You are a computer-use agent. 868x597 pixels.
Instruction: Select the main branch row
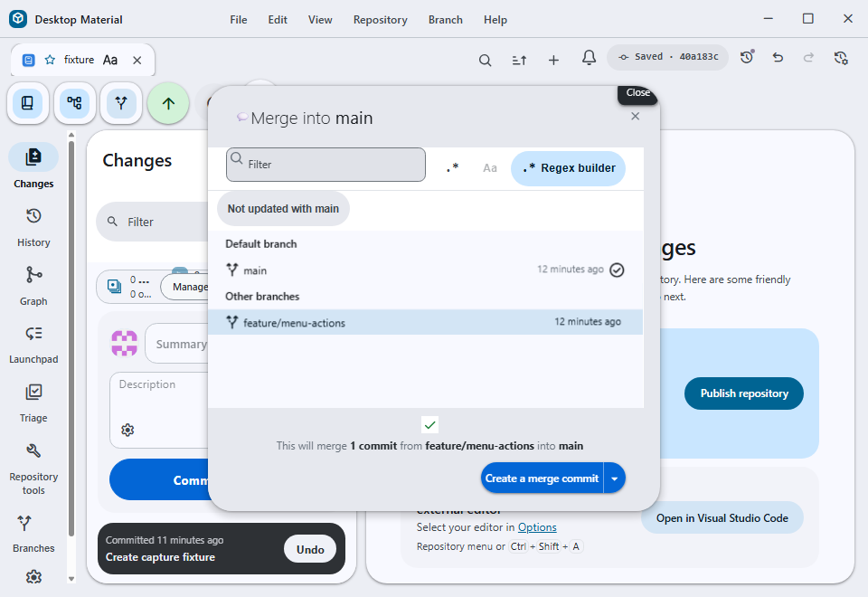[425, 270]
